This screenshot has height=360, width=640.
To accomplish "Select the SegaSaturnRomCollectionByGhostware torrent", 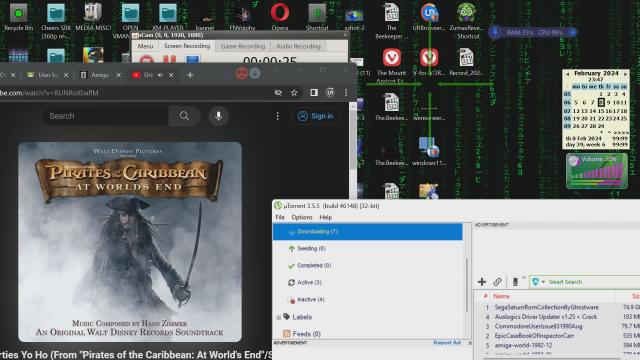I will tap(547, 307).
